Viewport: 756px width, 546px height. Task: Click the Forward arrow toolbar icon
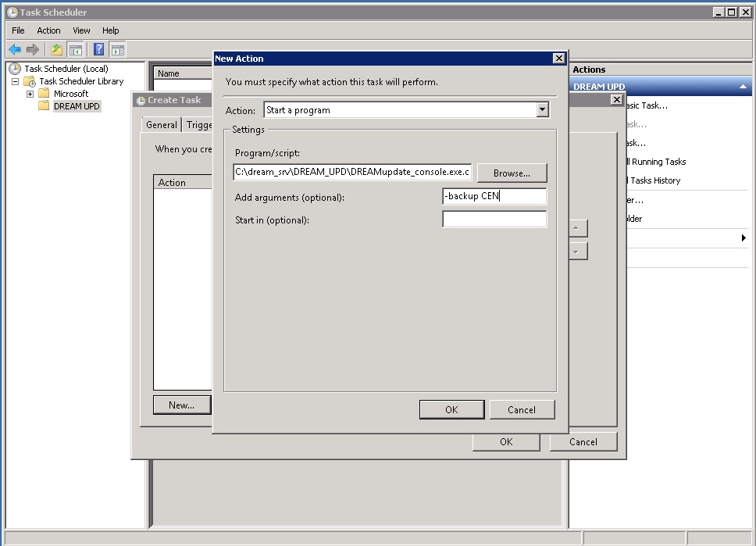tap(32, 49)
